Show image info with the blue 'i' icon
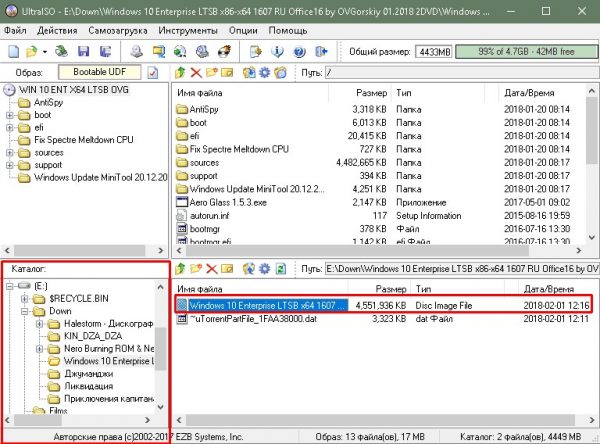Image resolution: width=600 pixels, height=444 pixels. [277, 51]
